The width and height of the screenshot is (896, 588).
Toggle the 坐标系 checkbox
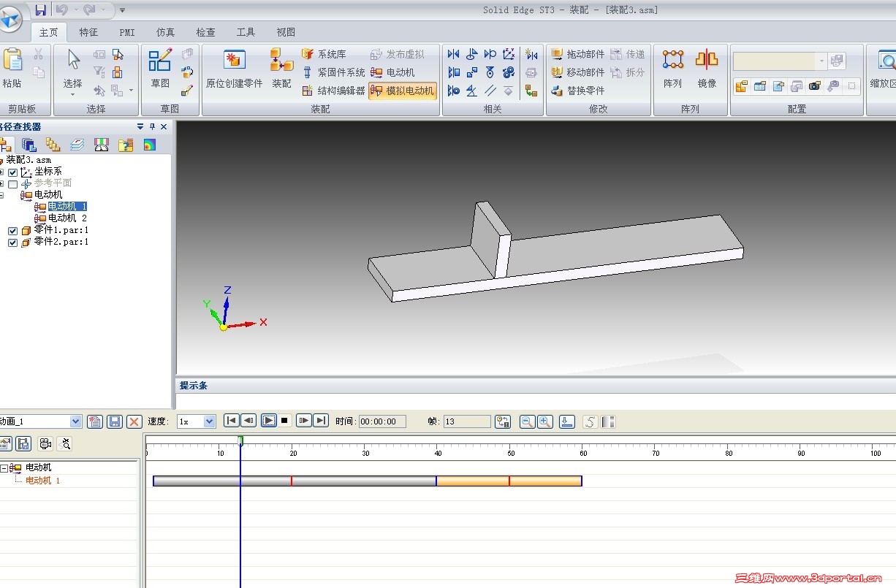click(x=12, y=172)
